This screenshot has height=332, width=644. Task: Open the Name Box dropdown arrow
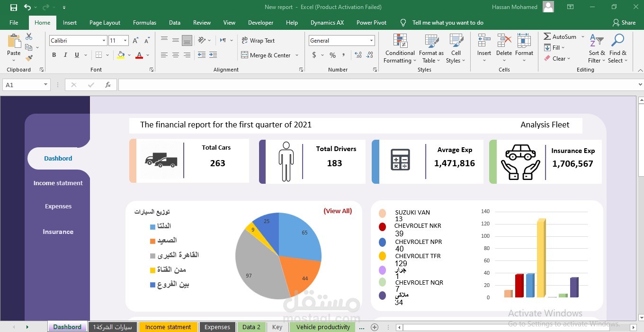pos(46,85)
